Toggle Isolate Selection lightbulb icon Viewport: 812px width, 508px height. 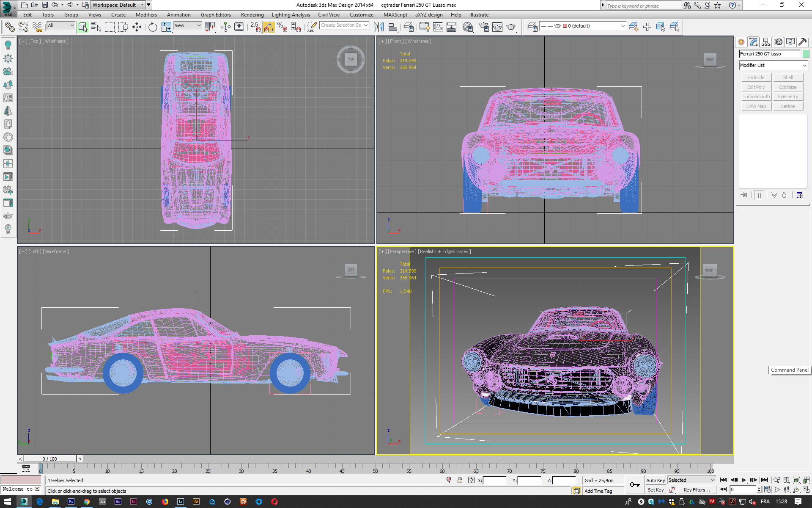pyautogui.click(x=449, y=480)
